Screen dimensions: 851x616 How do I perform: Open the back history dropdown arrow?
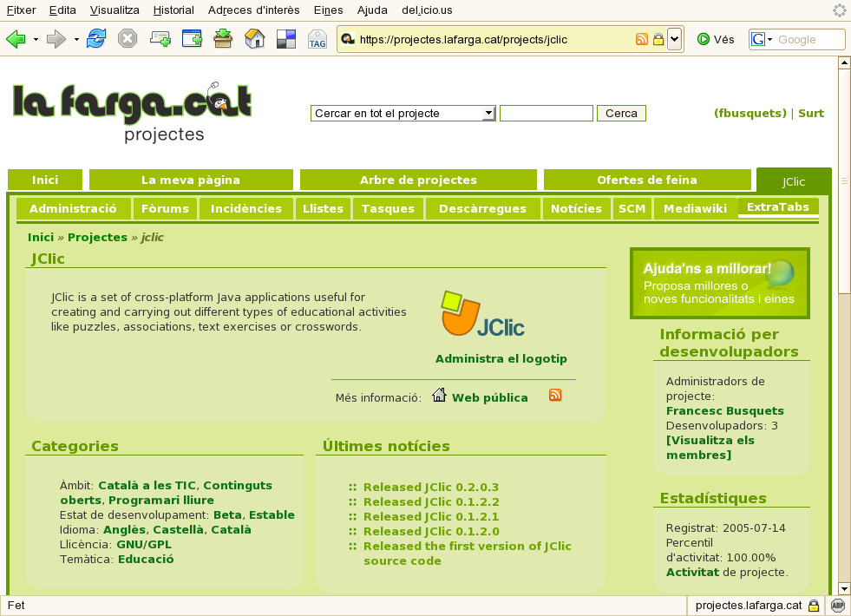click(36, 40)
